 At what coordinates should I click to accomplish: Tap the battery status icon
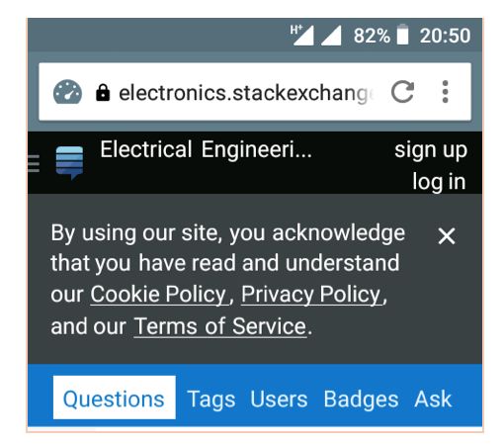(403, 35)
